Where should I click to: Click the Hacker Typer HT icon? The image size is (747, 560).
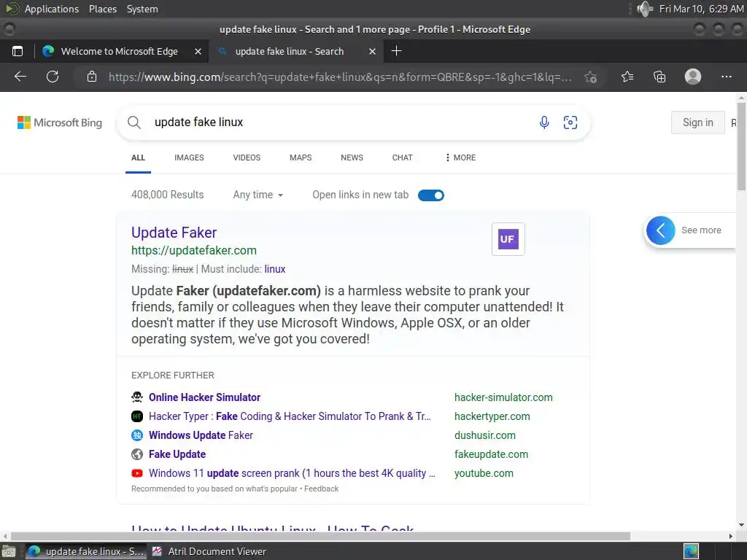[137, 416]
